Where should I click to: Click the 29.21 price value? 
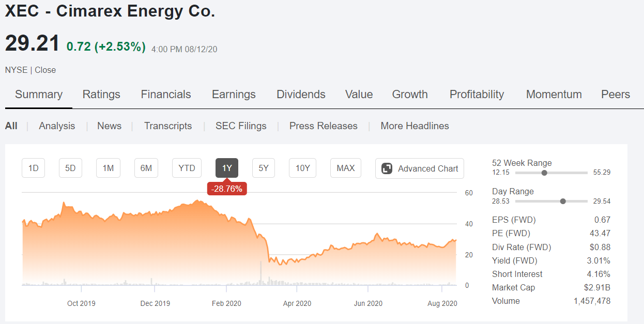[x=33, y=43]
